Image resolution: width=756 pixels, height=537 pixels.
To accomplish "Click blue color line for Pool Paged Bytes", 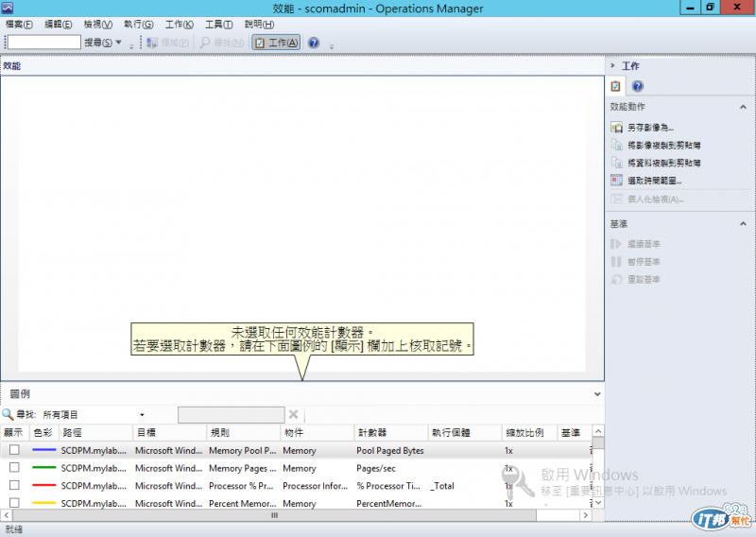I will click(44, 450).
